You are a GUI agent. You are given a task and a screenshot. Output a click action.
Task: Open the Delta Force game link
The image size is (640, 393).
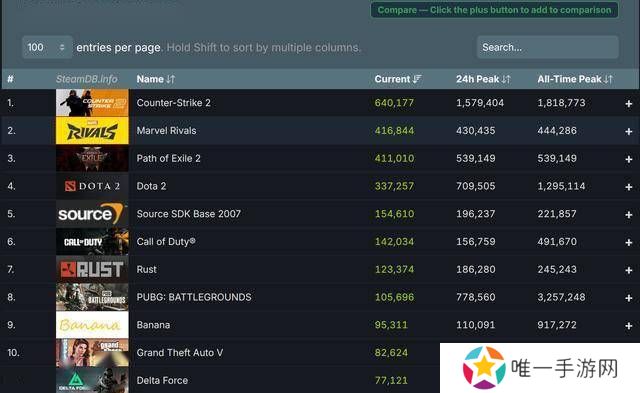click(162, 380)
